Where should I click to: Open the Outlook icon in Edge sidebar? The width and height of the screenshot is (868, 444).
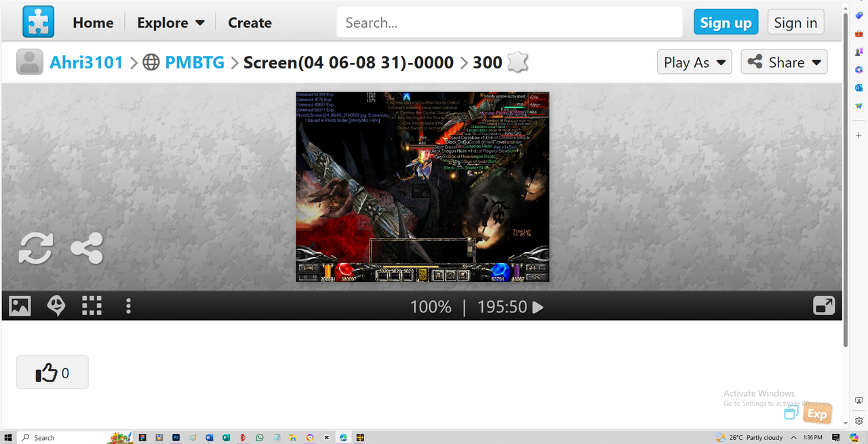point(859,87)
